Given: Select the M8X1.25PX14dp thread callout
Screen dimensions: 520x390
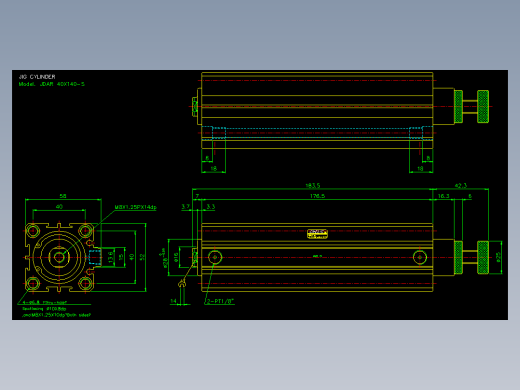Looking at the screenshot, I should pos(135,207).
